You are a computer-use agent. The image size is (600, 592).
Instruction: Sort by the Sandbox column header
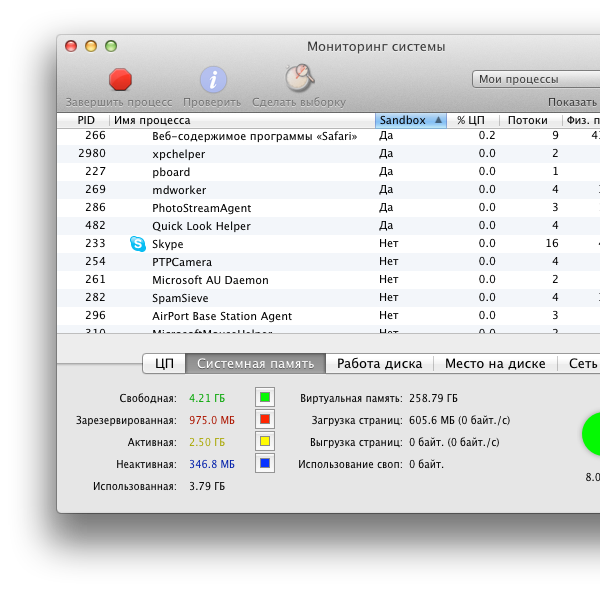(x=411, y=120)
